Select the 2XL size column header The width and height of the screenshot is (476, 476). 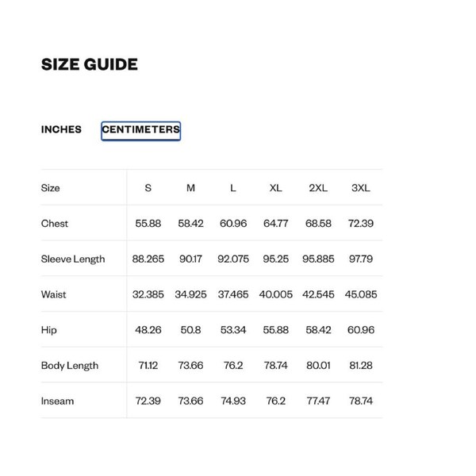(318, 188)
